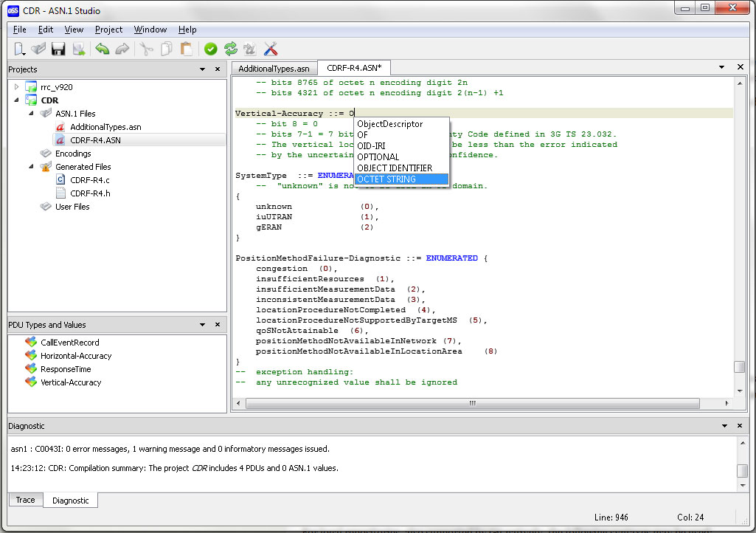Close the Projects panel

pyautogui.click(x=218, y=69)
